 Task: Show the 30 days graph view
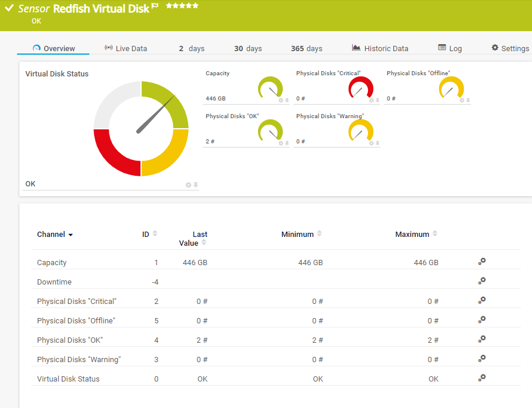pos(247,48)
